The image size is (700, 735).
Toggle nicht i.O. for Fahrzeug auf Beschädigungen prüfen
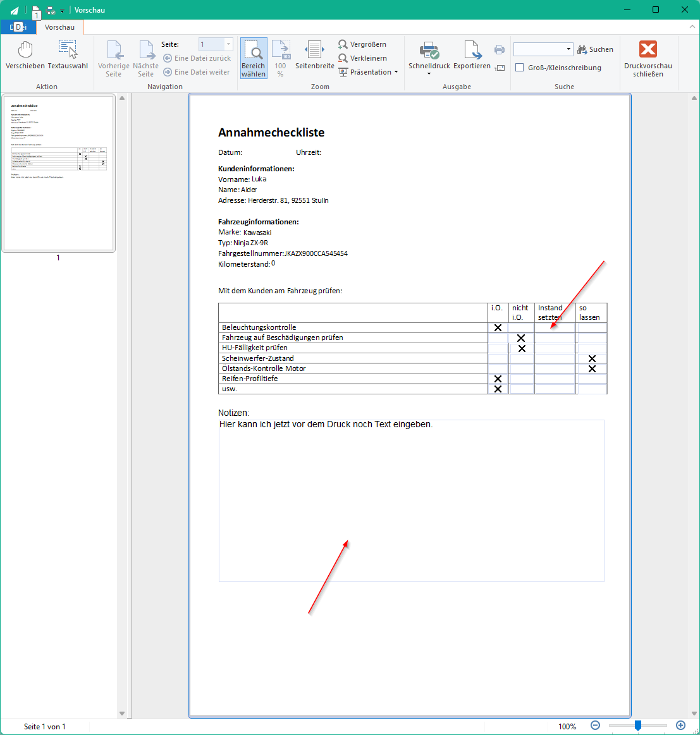pos(521,338)
